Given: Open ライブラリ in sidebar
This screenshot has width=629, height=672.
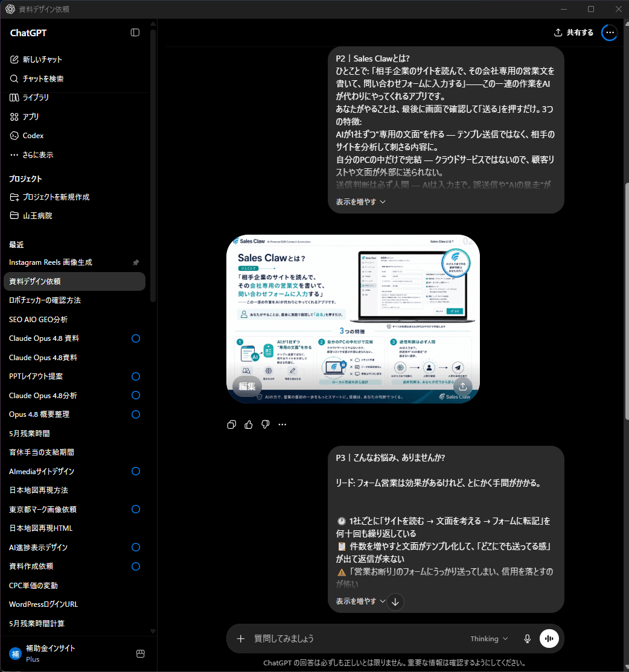Looking at the screenshot, I should click(x=30, y=98).
